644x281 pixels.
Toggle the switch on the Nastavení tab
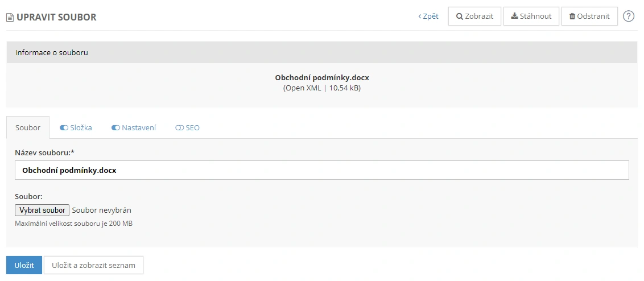click(x=115, y=128)
